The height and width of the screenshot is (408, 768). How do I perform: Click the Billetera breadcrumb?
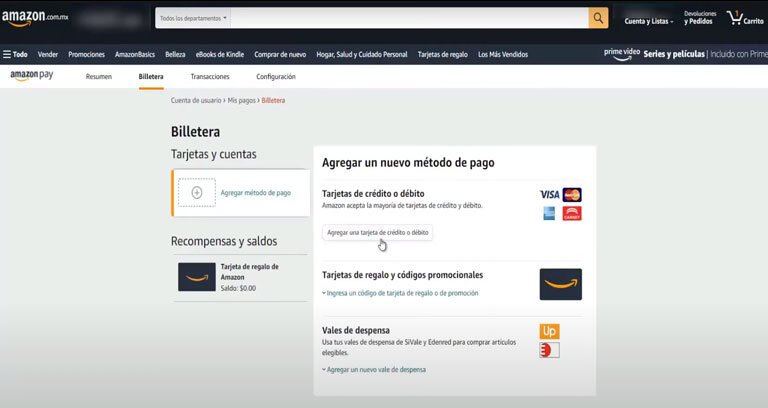pyautogui.click(x=273, y=100)
